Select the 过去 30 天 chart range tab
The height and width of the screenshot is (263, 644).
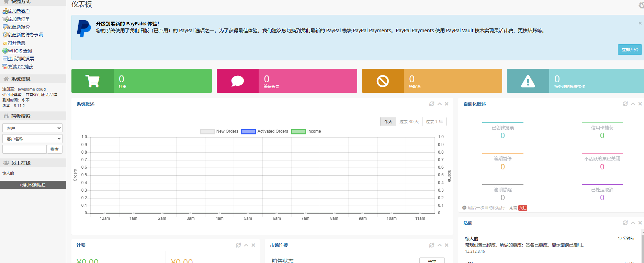click(x=409, y=122)
